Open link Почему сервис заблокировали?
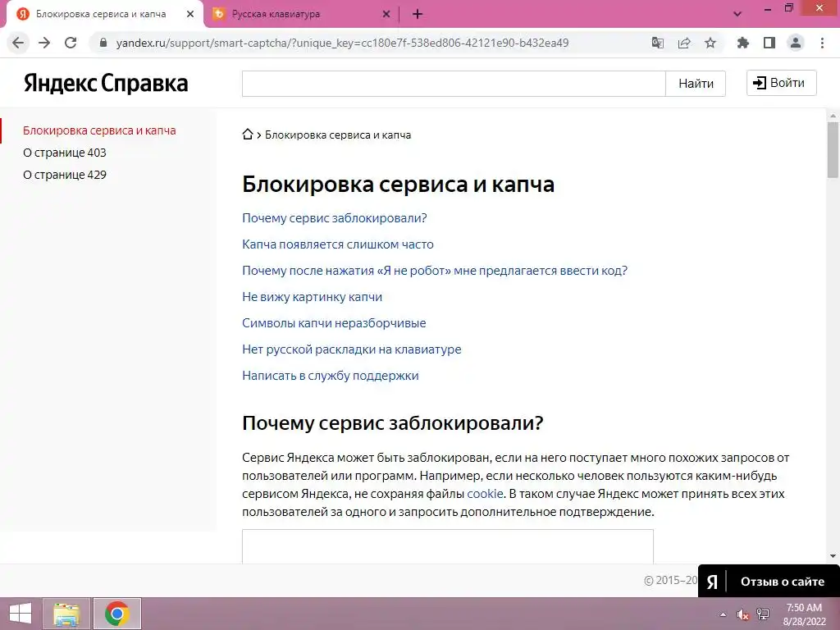The image size is (840, 630). pyautogui.click(x=335, y=218)
